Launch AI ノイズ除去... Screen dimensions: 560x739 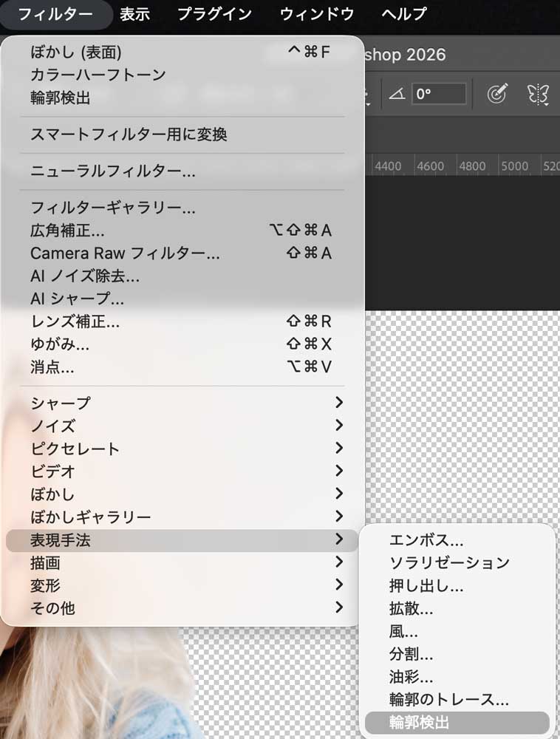182,276
